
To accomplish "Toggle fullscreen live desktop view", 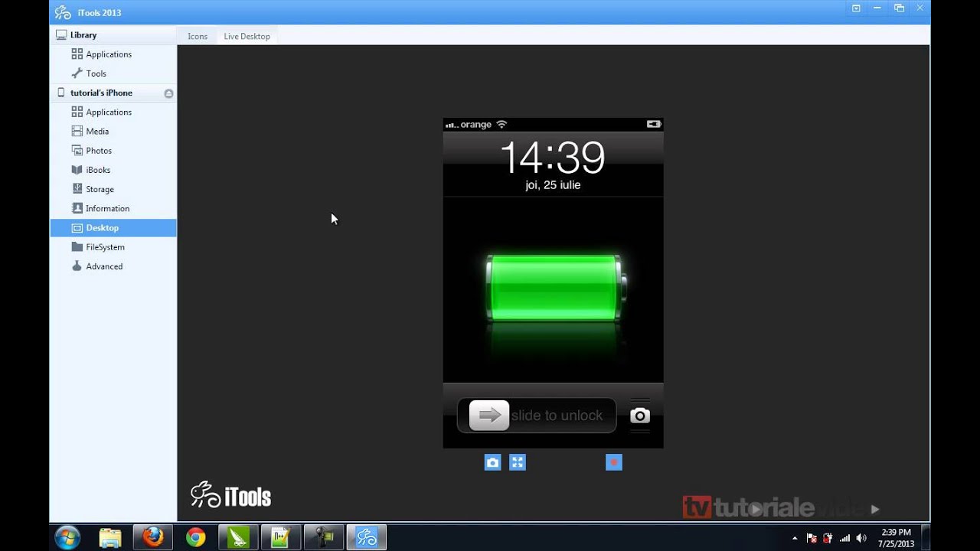I will 518,462.
